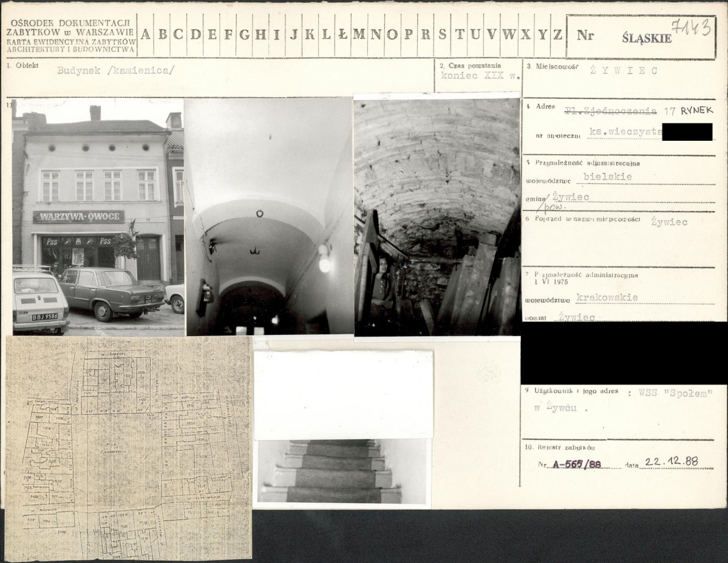The width and height of the screenshot is (728, 563).
Task: Select letter Z in the alphabet index
Action: coord(557,35)
